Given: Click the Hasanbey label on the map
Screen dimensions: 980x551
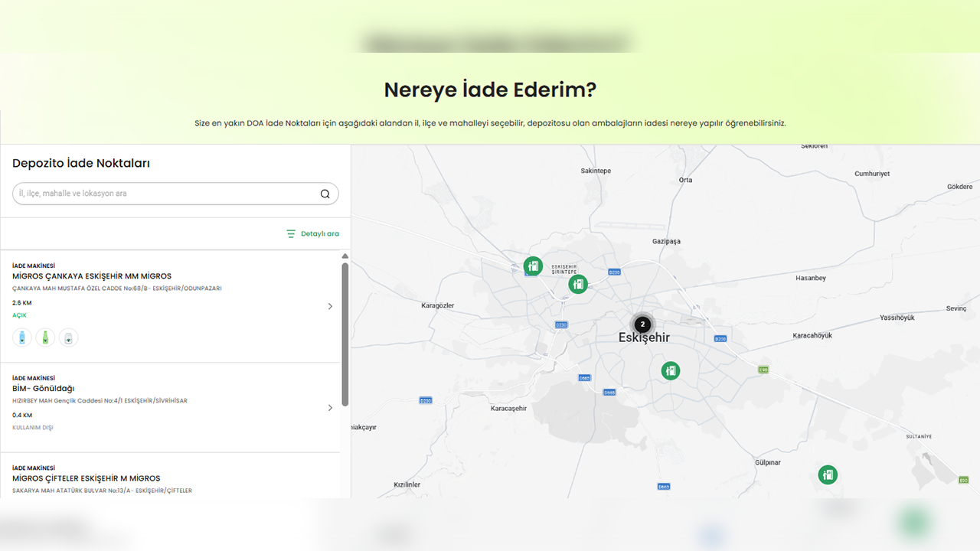Looking at the screenshot, I should click(811, 278).
